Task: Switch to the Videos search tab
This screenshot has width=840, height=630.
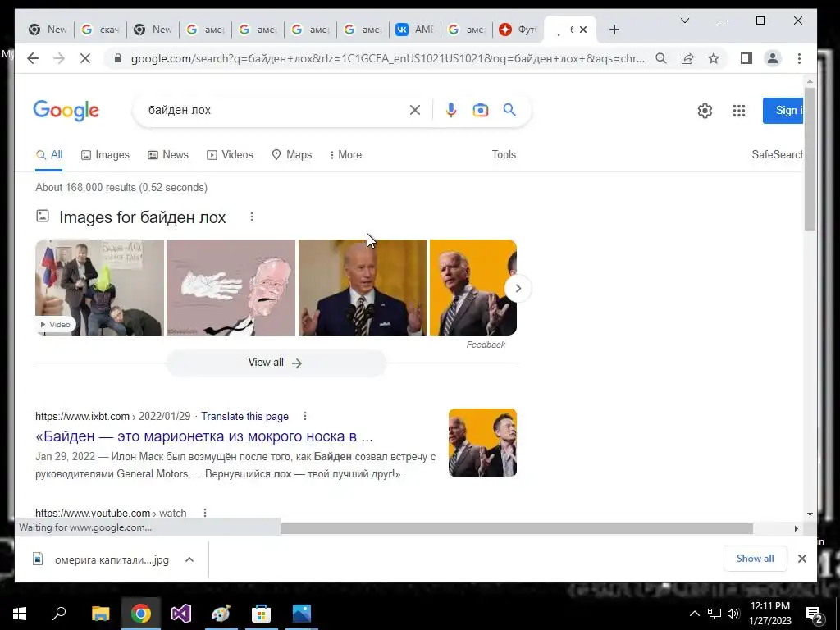Action: [230, 155]
